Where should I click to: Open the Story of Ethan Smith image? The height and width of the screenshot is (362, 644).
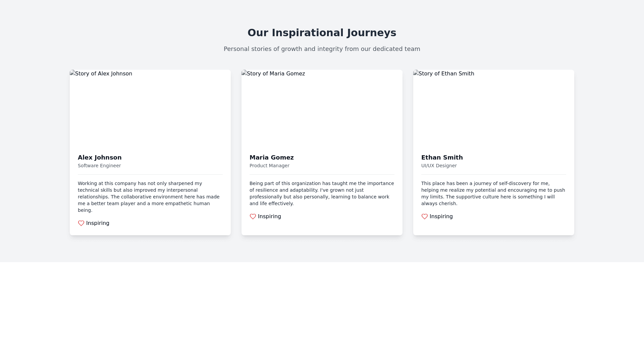[493, 108]
